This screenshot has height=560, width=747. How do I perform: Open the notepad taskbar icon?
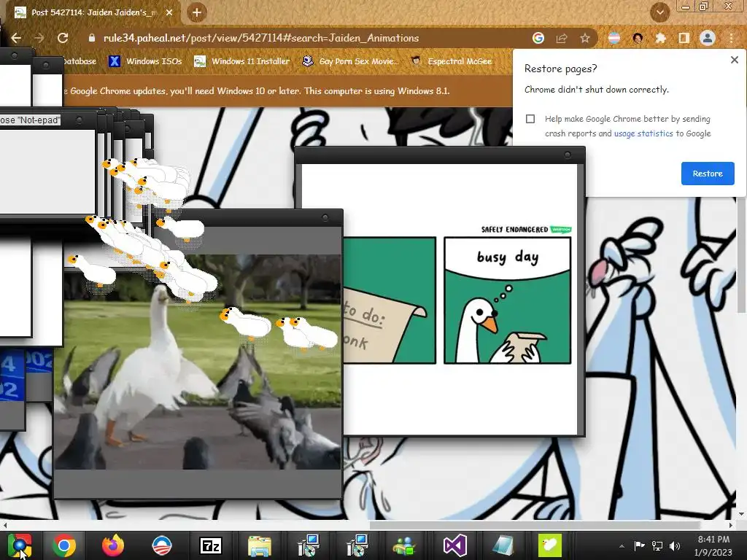point(503,545)
